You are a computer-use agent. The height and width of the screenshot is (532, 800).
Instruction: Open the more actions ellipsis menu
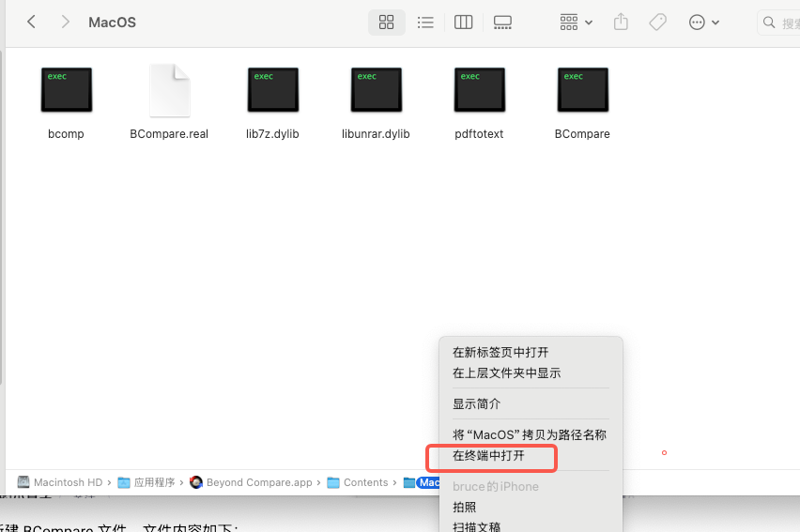pyautogui.click(x=703, y=22)
